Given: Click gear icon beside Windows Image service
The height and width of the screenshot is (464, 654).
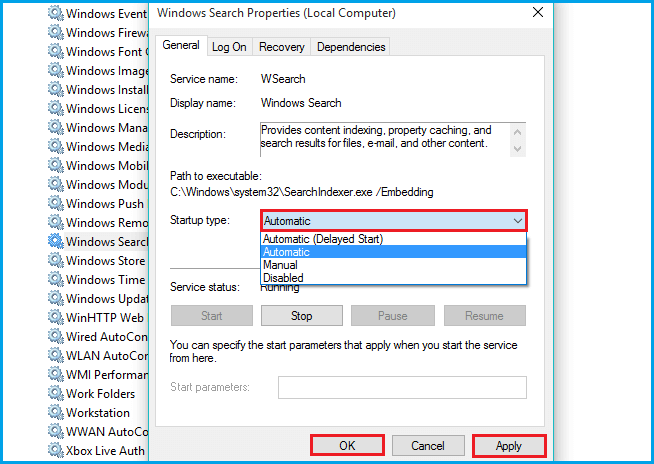Looking at the screenshot, I should [55, 70].
